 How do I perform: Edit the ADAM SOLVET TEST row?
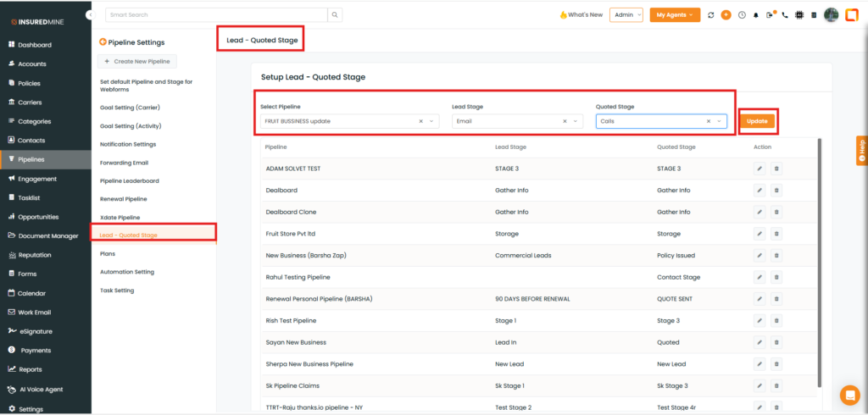pos(759,169)
